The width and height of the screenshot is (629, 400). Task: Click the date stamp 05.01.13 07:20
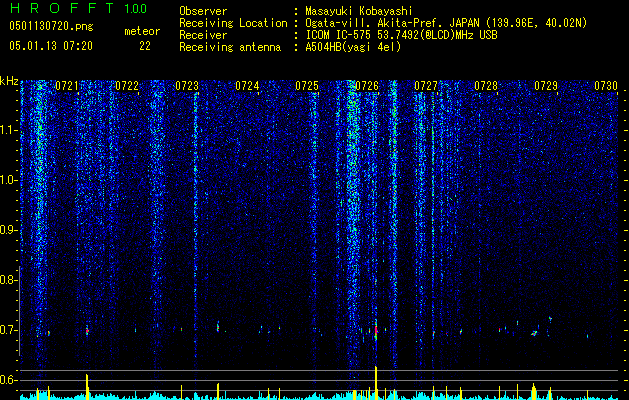pyautogui.click(x=51, y=46)
